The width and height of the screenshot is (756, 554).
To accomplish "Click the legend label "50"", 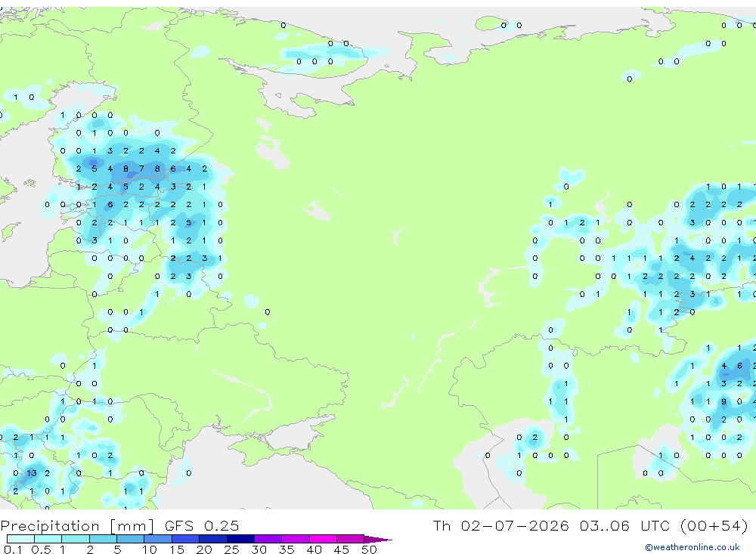I will click(369, 549).
